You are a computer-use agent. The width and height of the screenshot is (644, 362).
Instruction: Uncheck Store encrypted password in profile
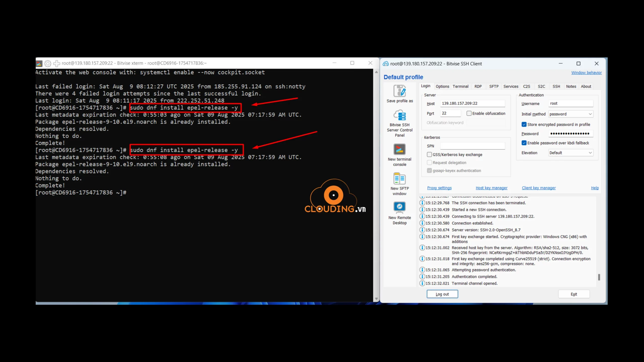coord(524,124)
